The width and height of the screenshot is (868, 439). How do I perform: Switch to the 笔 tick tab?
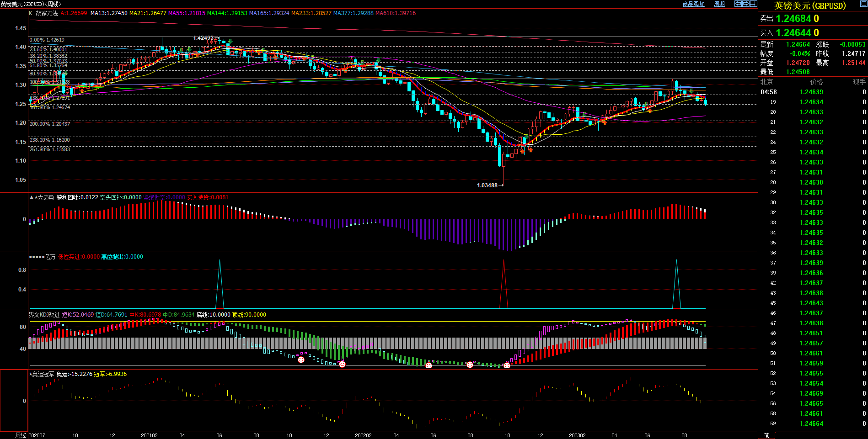click(766, 435)
